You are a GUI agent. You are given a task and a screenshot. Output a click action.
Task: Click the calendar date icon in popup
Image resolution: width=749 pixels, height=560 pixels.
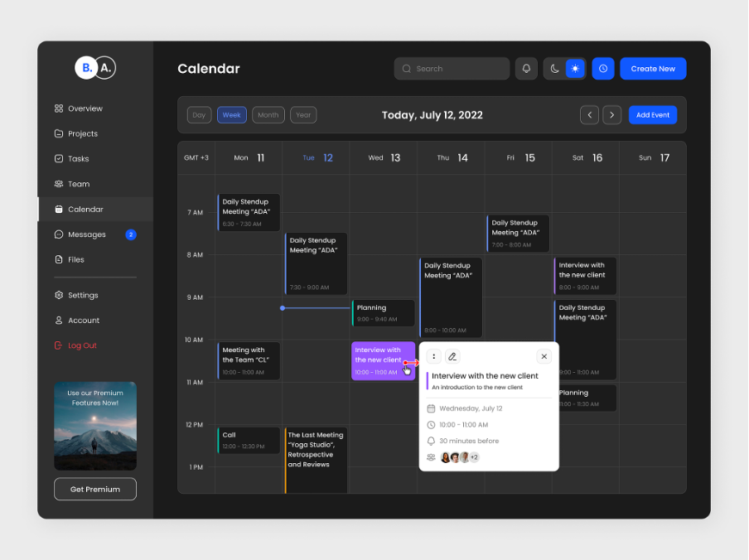point(431,408)
